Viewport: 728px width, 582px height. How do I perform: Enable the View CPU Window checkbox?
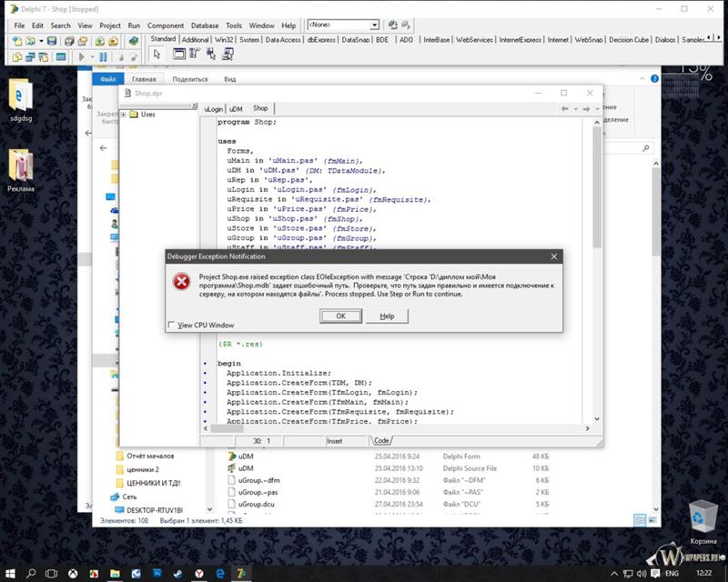tap(172, 325)
